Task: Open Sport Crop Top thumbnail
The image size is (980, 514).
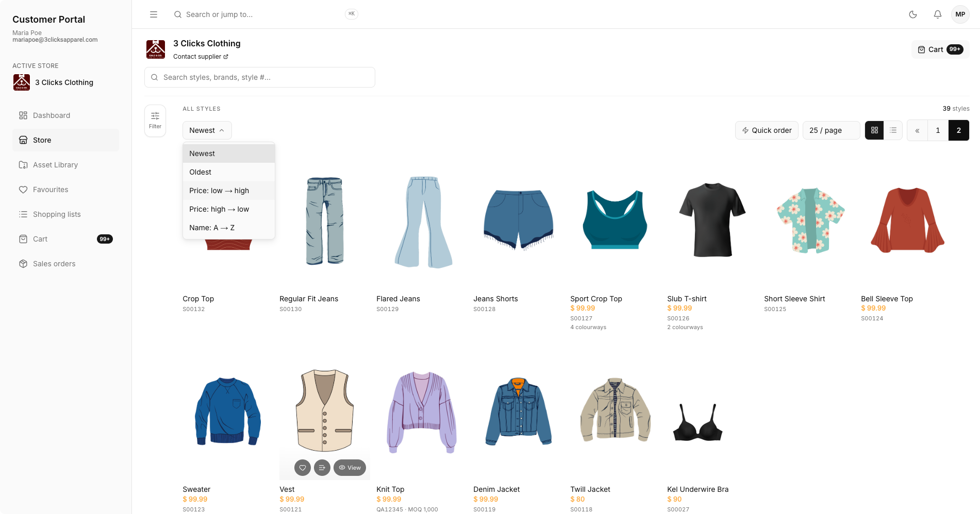Action: (615, 219)
